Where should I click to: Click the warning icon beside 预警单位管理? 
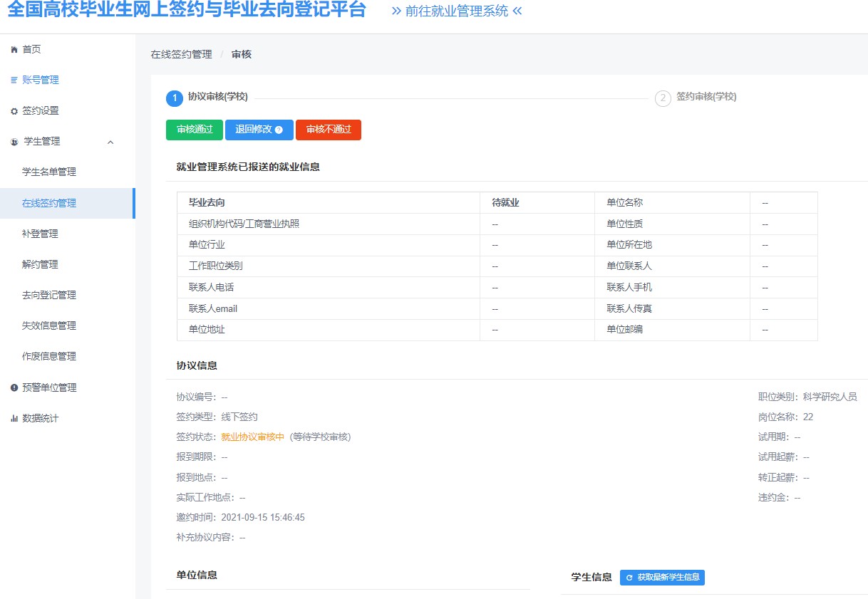(14, 387)
